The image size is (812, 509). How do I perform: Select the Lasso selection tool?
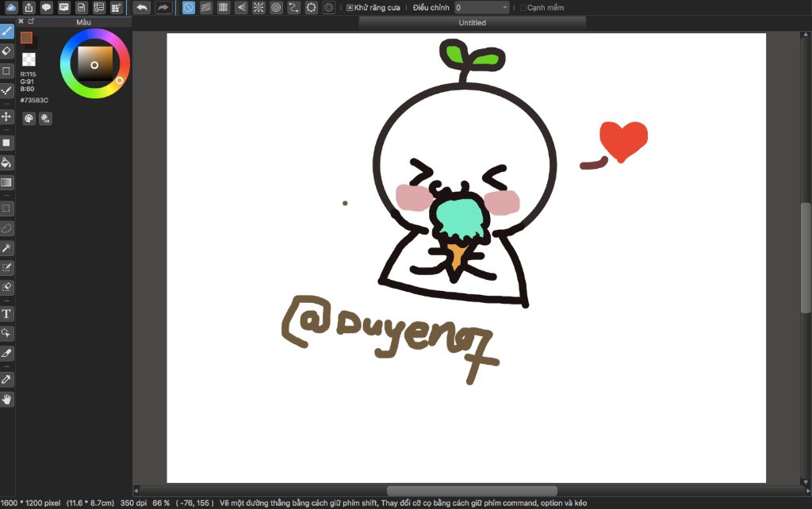coord(6,228)
